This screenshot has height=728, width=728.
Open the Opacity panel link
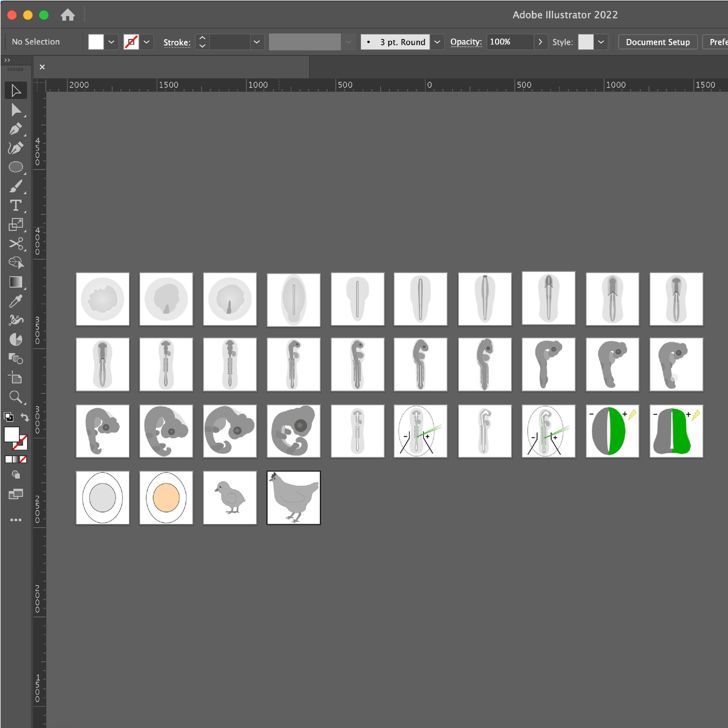point(466,42)
